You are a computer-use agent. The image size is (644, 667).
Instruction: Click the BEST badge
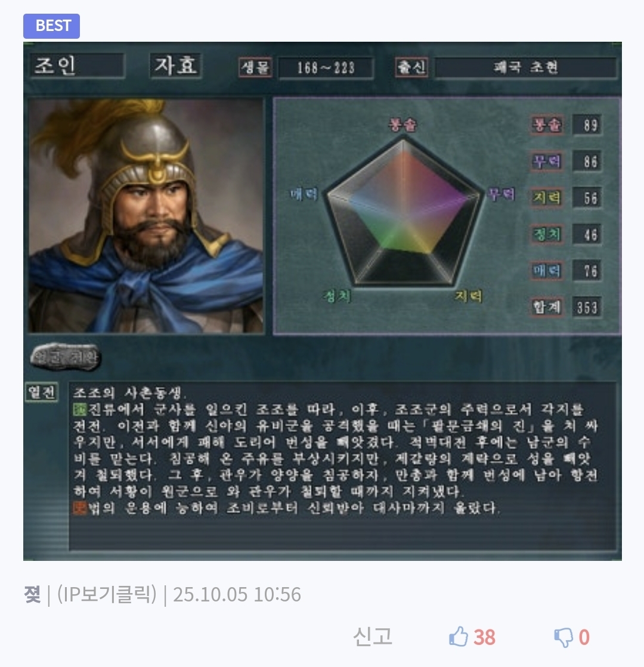tap(51, 26)
